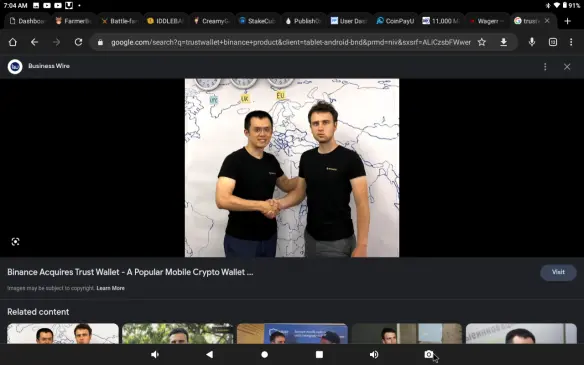
Task: Open the Chrome three-dot menu
Action: point(571,42)
